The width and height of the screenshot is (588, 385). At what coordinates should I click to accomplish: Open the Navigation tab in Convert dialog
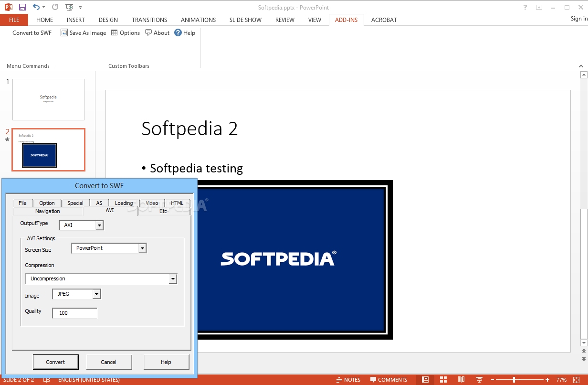tap(48, 211)
